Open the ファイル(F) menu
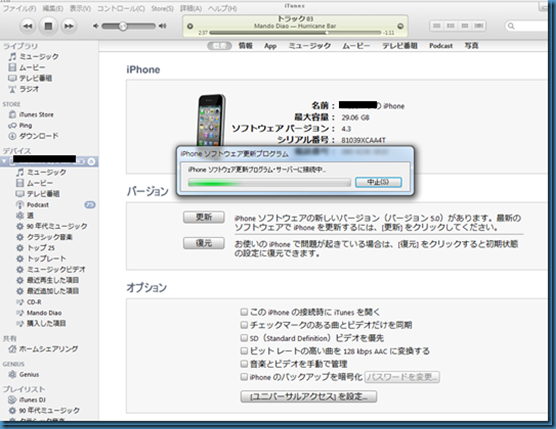Screen dimensions: 556x429 (x=19, y=8)
